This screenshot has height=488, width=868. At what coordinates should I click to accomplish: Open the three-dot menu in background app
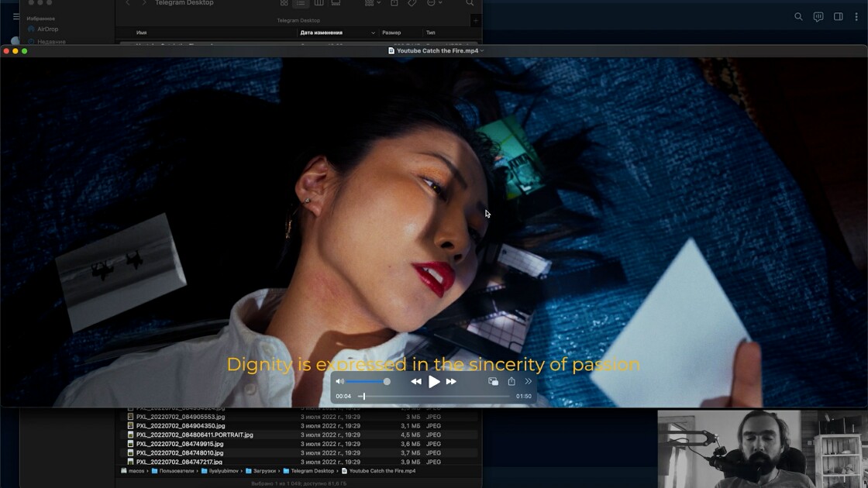coord(856,16)
